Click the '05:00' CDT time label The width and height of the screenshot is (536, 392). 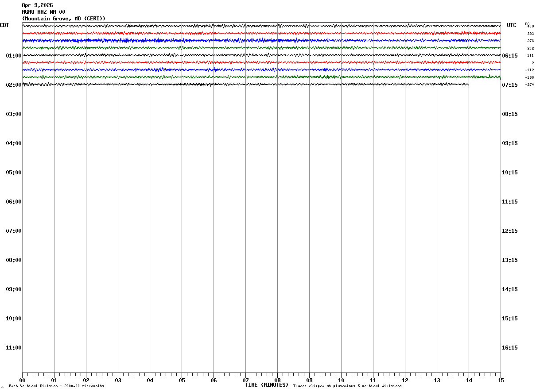(14, 173)
